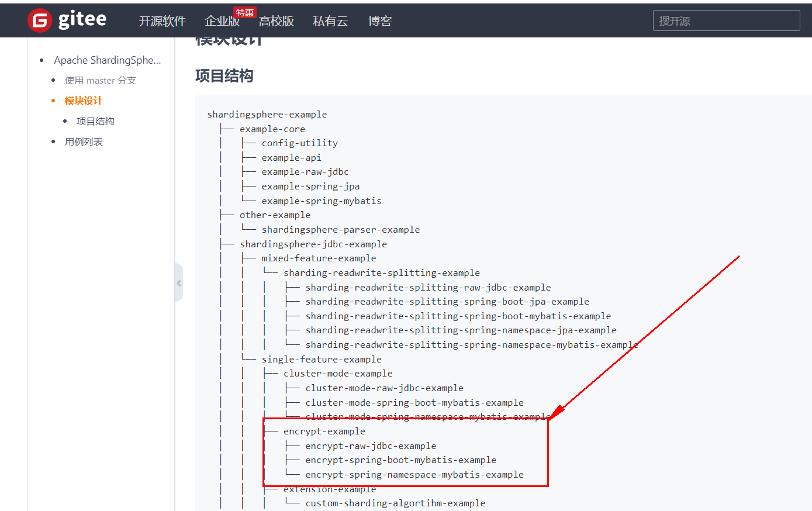Click the Gitee logo icon
This screenshot has height=511, width=812.
[39, 19]
